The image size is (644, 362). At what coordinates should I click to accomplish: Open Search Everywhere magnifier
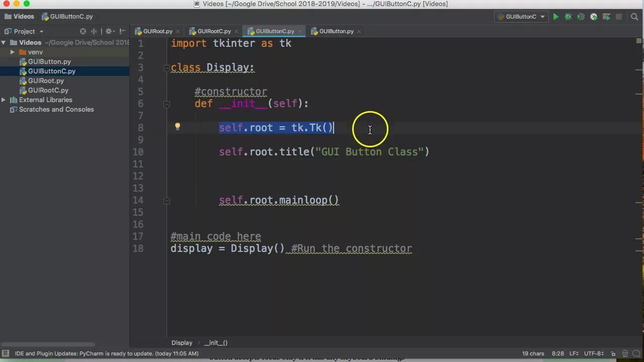[634, 17]
